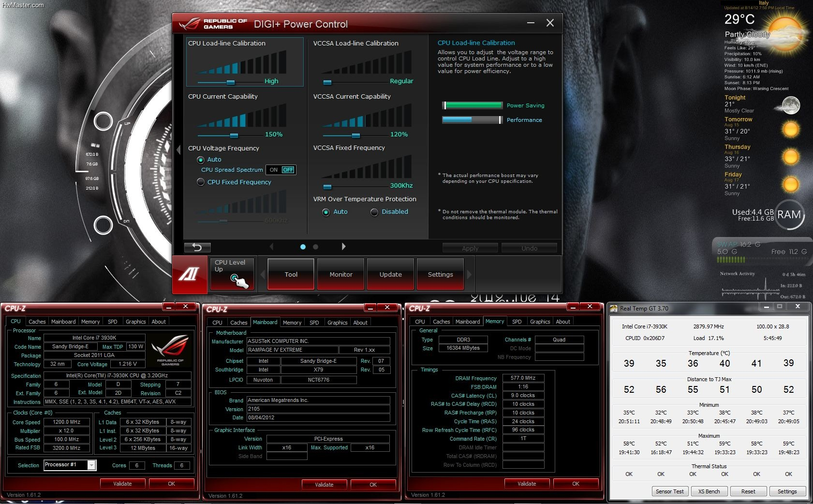Click the Tomorrow sunny forecast icon

pos(790,129)
